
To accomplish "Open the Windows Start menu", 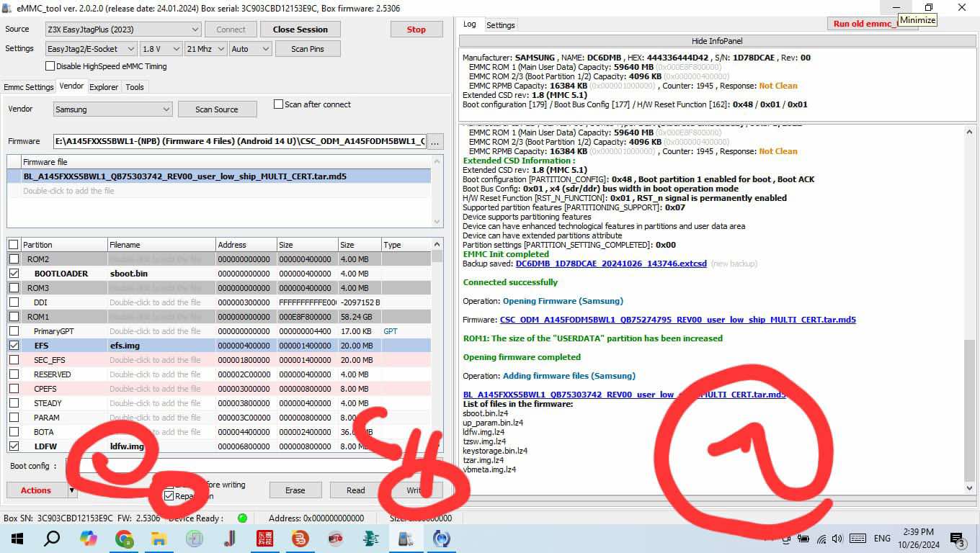I will tap(17, 539).
